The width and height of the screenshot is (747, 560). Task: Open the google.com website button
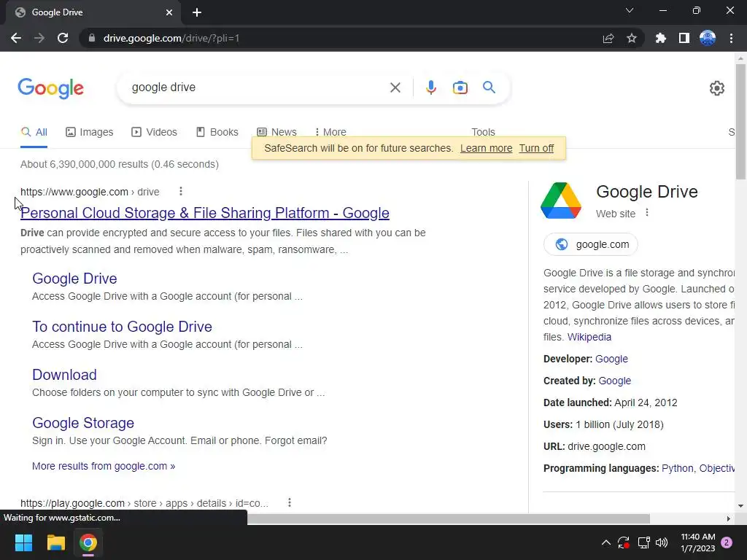590,244
